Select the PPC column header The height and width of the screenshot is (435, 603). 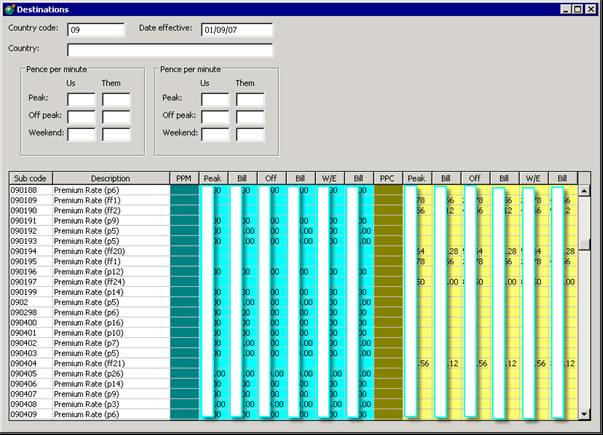tap(387, 178)
